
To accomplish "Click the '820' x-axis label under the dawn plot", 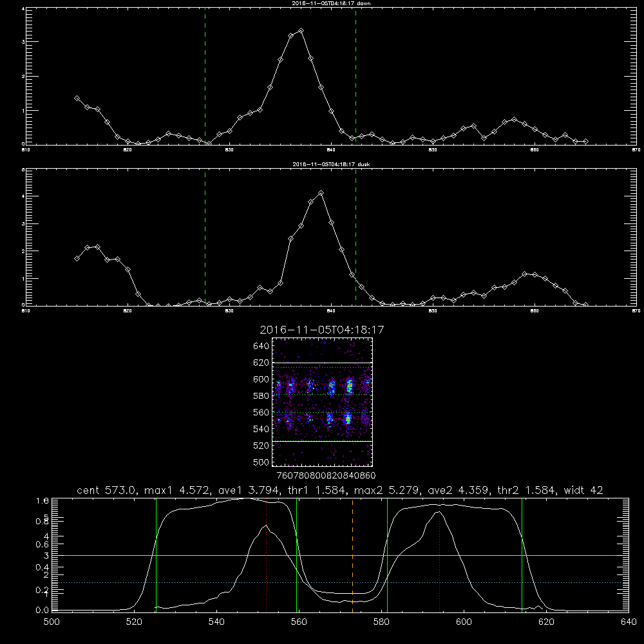I will point(128,150).
